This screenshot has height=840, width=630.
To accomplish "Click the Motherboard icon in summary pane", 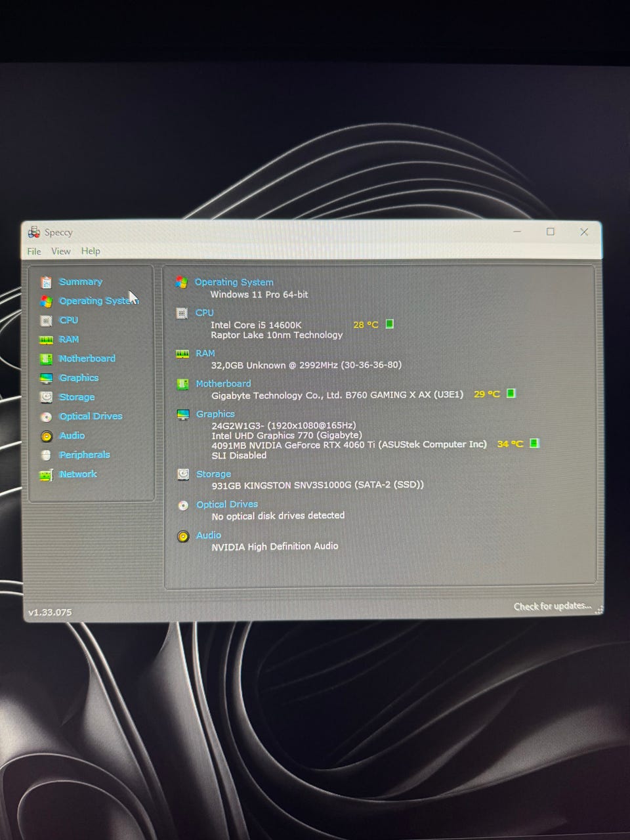I will tap(182, 384).
